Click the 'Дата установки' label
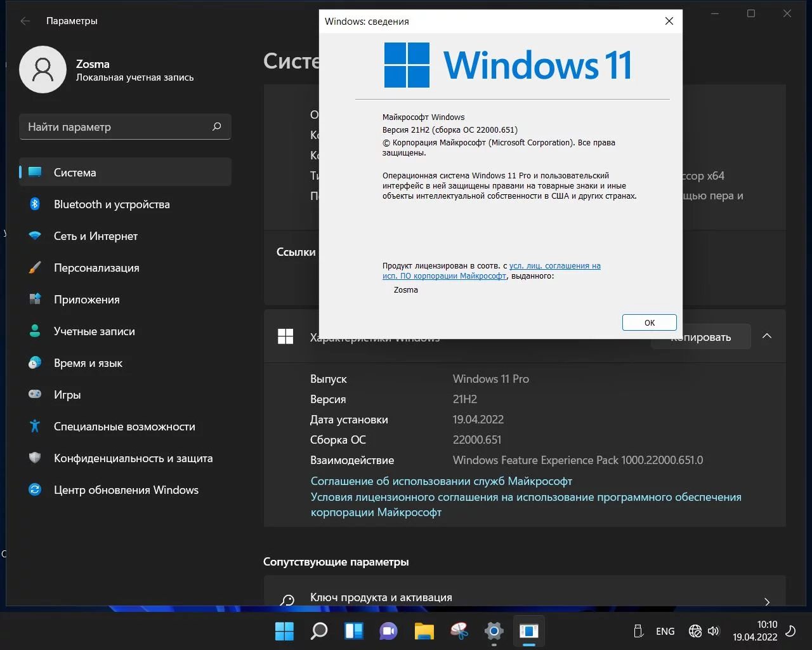 (x=349, y=420)
